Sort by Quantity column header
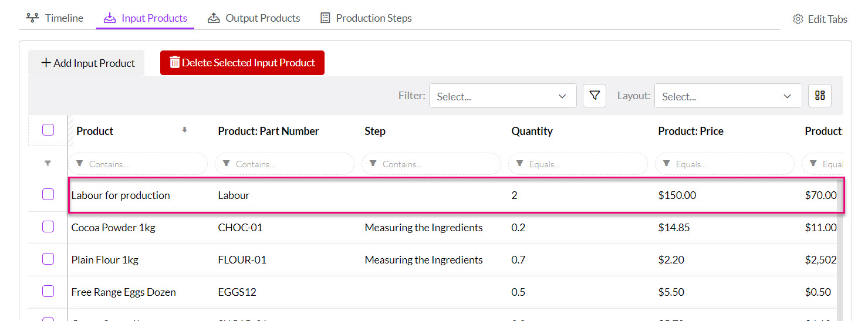Viewport: 868px width, 321px height. [532, 131]
